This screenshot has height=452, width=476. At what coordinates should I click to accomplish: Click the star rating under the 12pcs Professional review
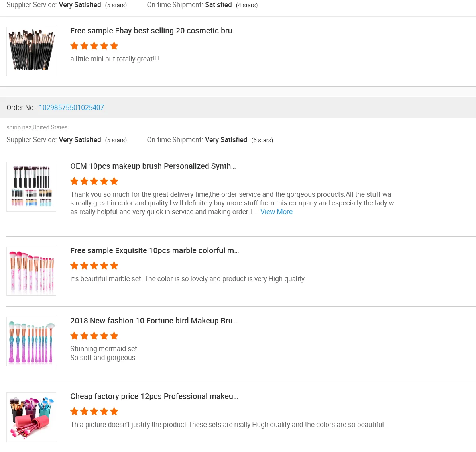[94, 411]
